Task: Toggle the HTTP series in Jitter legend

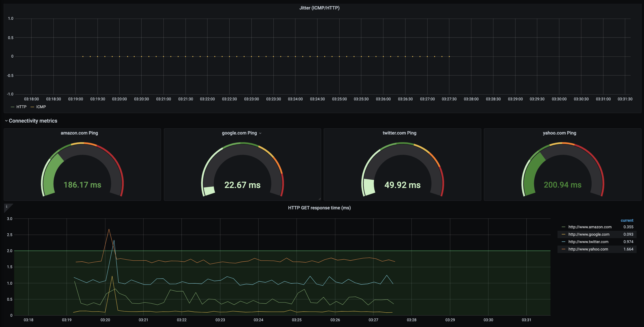Action: pos(21,107)
